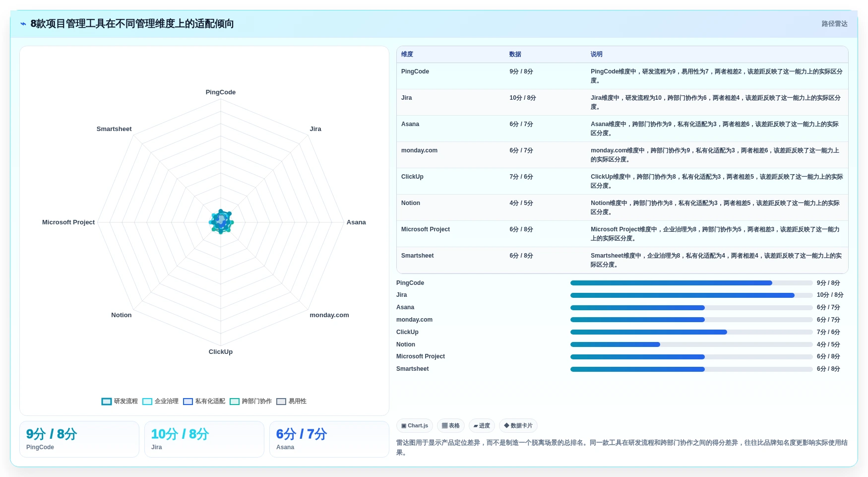Click the Notion row name in table

tap(411, 203)
